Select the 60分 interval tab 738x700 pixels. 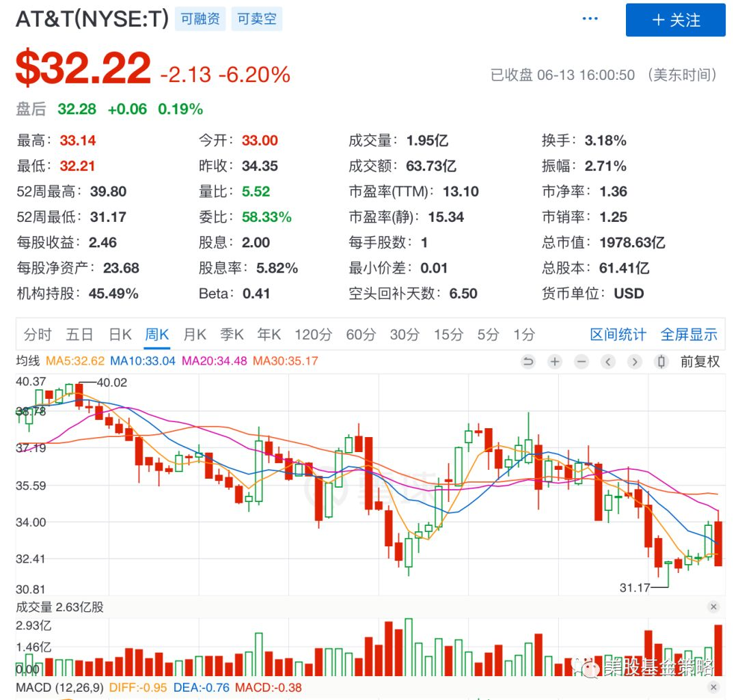point(361,335)
